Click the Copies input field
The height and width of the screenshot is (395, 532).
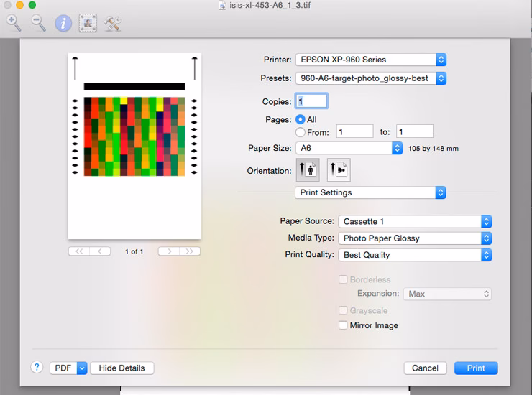pyautogui.click(x=312, y=101)
